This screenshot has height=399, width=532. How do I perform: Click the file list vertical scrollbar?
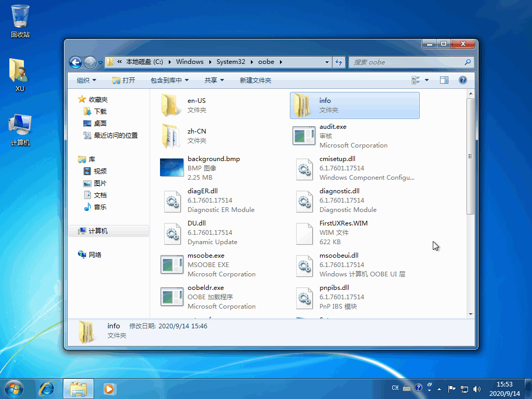click(x=471, y=156)
